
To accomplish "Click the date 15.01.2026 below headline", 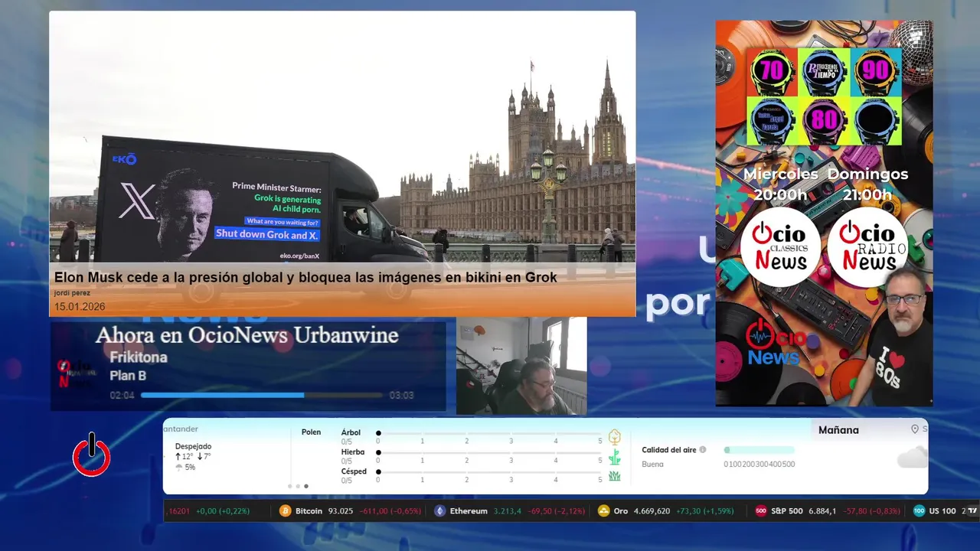I will 80,307.
